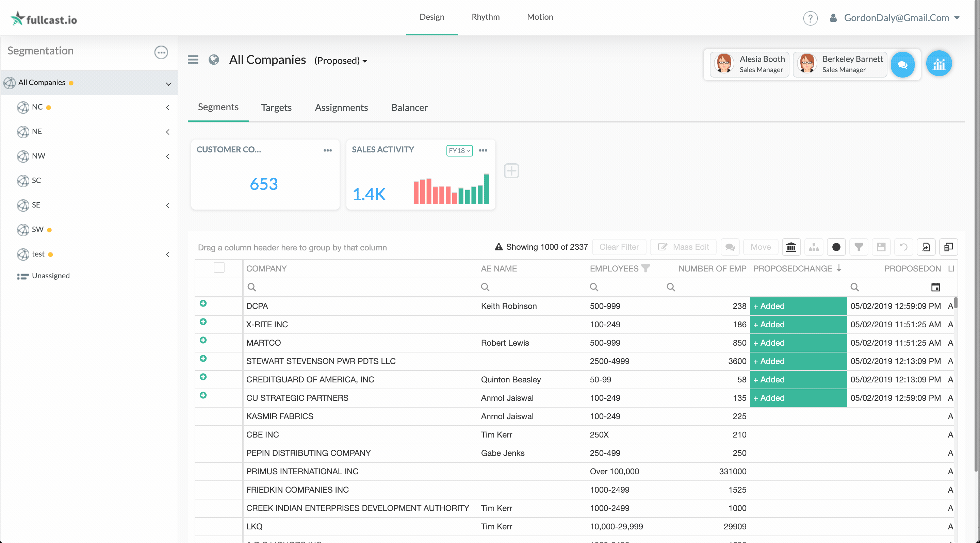The height and width of the screenshot is (543, 980).
Task: Expand the NE segment chevron
Action: (x=168, y=132)
